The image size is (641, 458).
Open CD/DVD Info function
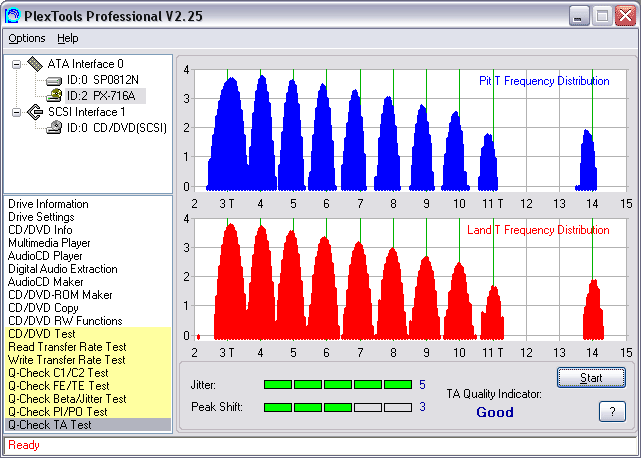click(40, 230)
